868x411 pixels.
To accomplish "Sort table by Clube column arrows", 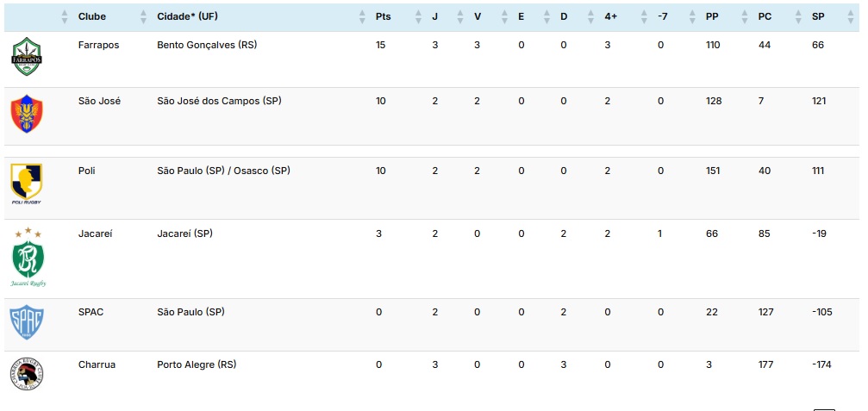I will [x=143, y=16].
